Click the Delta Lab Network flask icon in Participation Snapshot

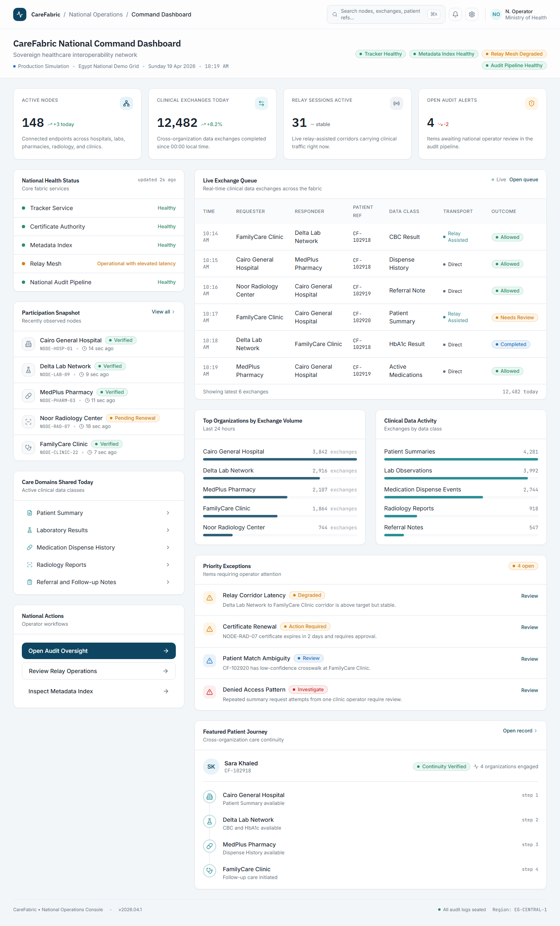coord(28,370)
